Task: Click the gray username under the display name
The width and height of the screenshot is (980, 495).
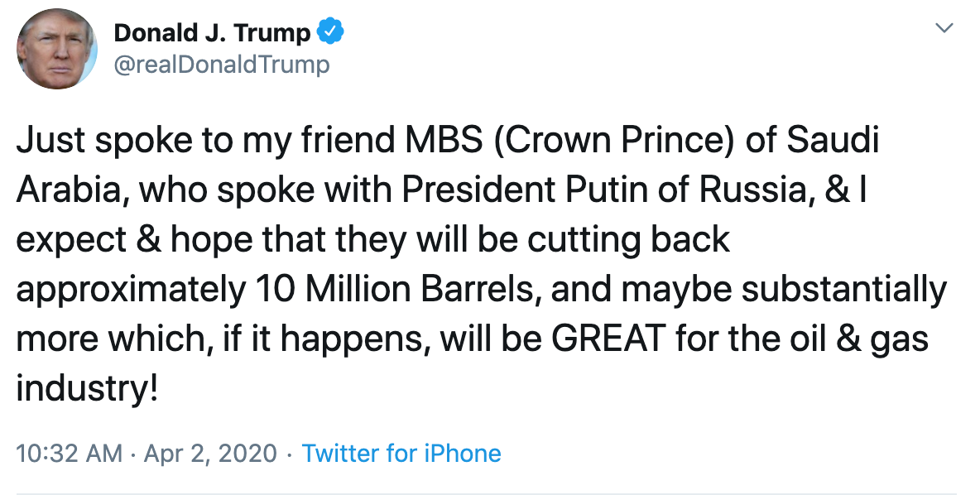Action: (223, 65)
